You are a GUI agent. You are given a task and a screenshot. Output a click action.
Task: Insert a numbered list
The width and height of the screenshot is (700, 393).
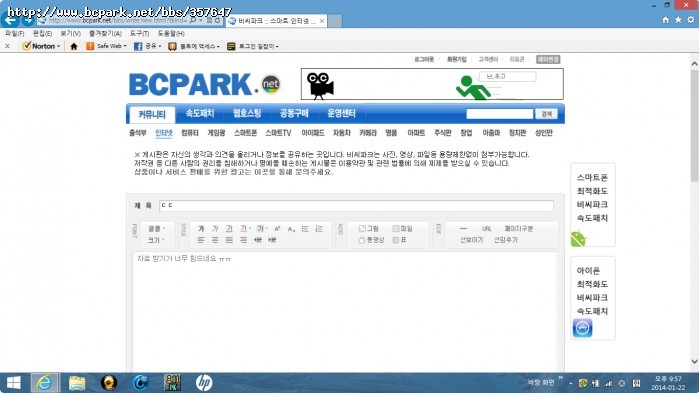click(x=319, y=229)
